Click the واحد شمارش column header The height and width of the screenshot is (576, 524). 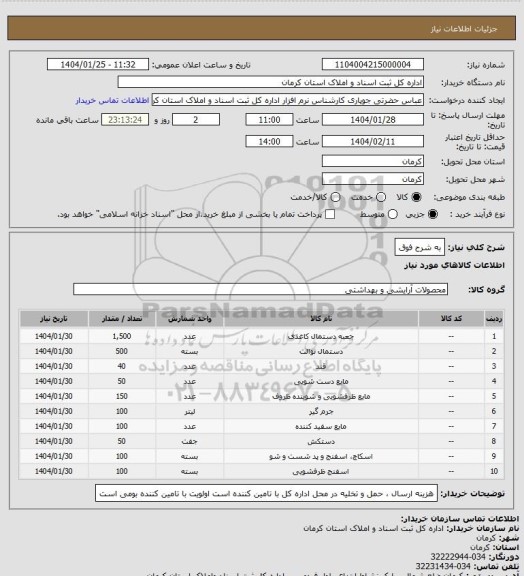pos(190,319)
